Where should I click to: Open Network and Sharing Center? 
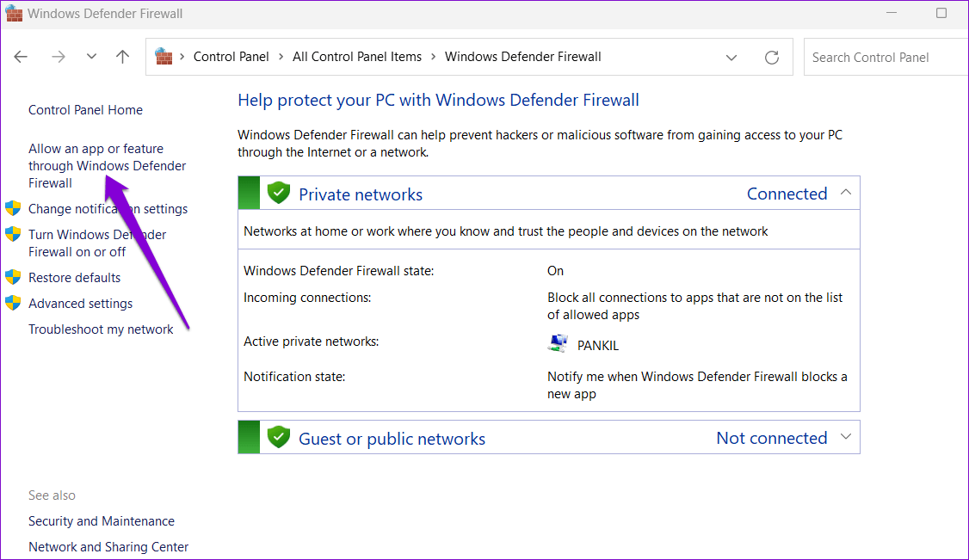pyautogui.click(x=108, y=546)
